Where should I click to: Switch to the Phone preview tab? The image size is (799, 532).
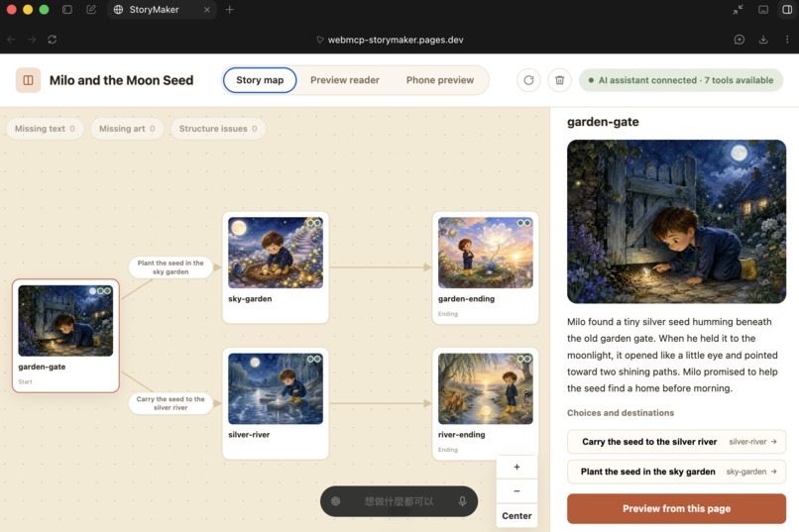click(440, 80)
